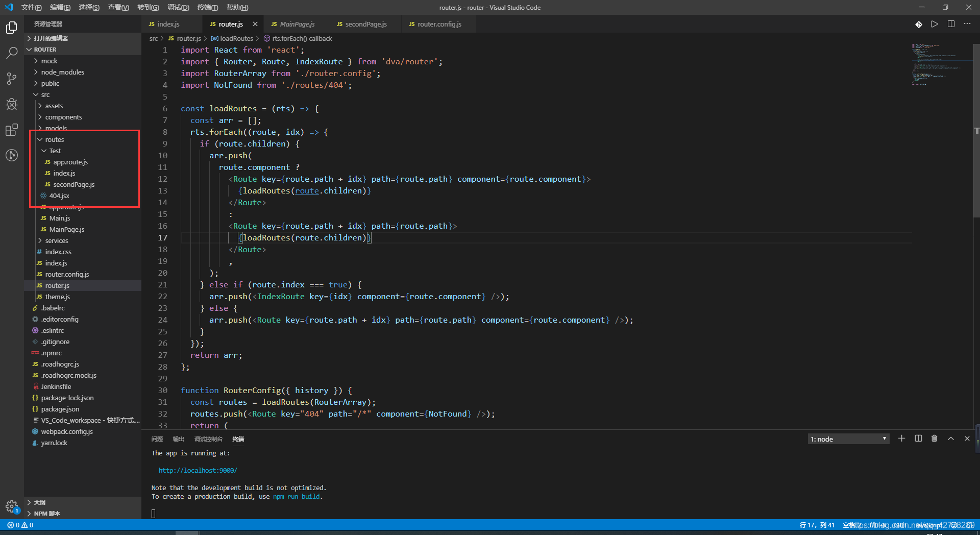Screen dimensions: 980x535
Task: Open the Source Control view
Action: [11, 79]
